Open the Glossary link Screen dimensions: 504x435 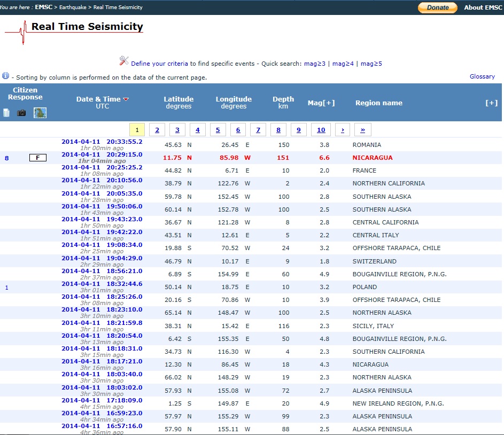(482, 76)
